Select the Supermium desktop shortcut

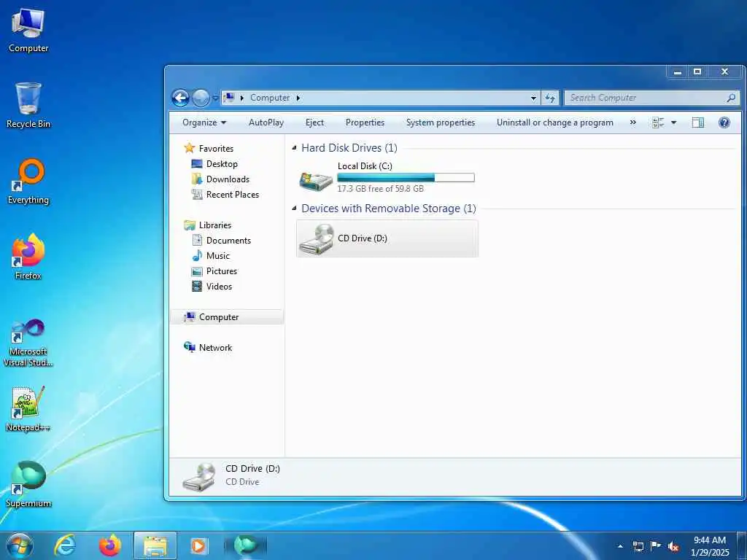28,484
